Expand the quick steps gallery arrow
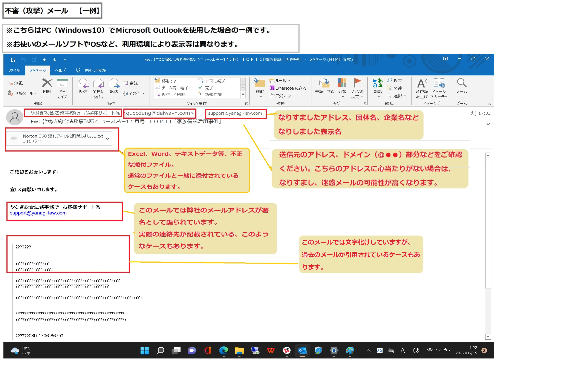This screenshot has height=392, width=588. pos(243,95)
